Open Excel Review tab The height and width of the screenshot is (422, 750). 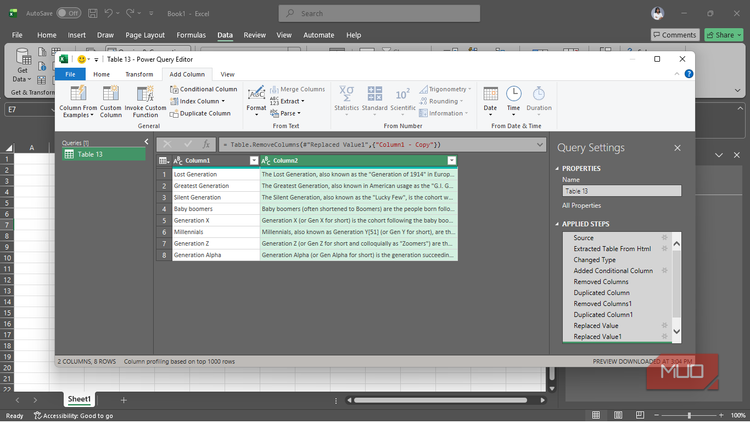tap(254, 35)
